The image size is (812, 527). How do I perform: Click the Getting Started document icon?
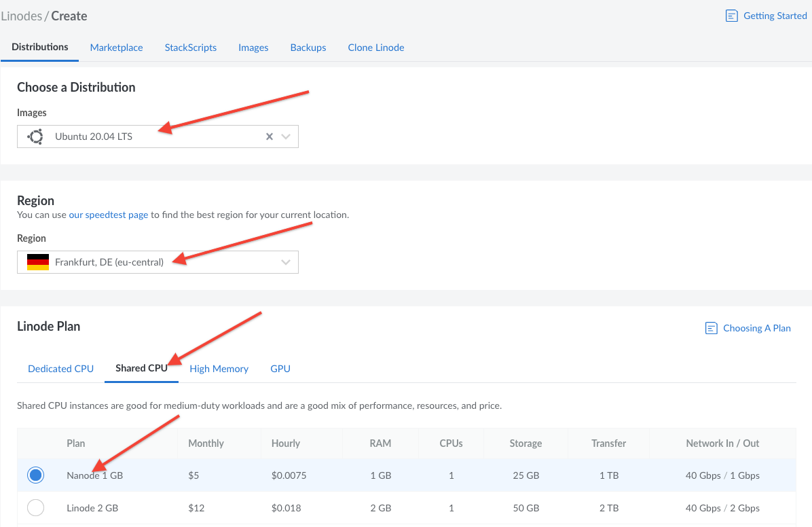731,16
